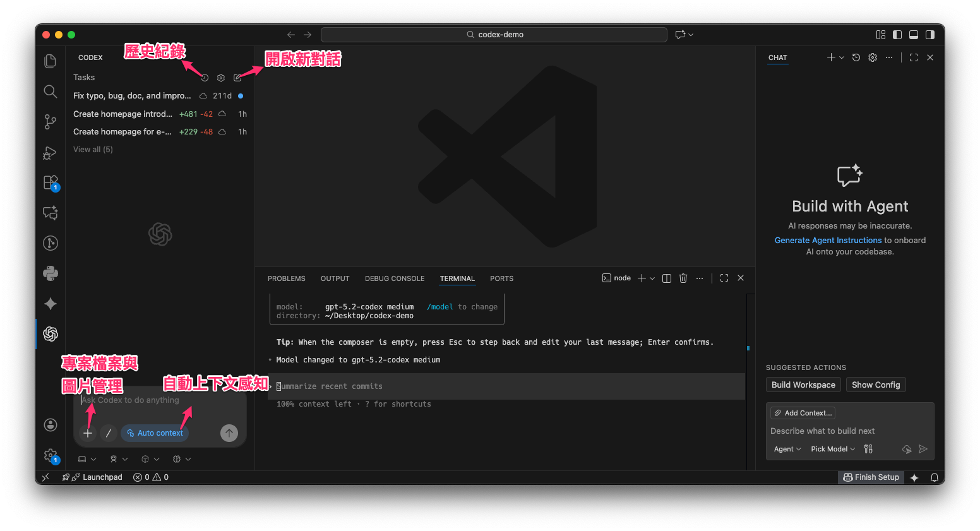Expand the new terminal launch profile chevron

[652, 278]
